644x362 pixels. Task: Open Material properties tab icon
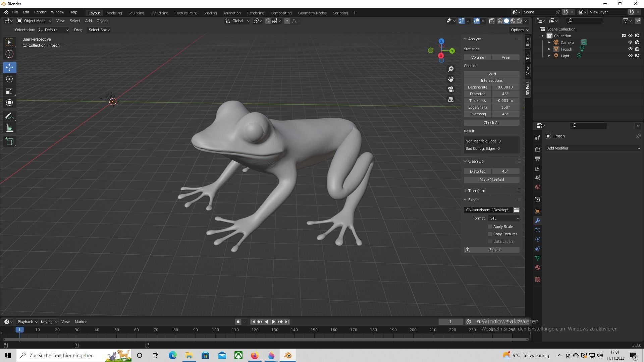pyautogui.click(x=538, y=268)
